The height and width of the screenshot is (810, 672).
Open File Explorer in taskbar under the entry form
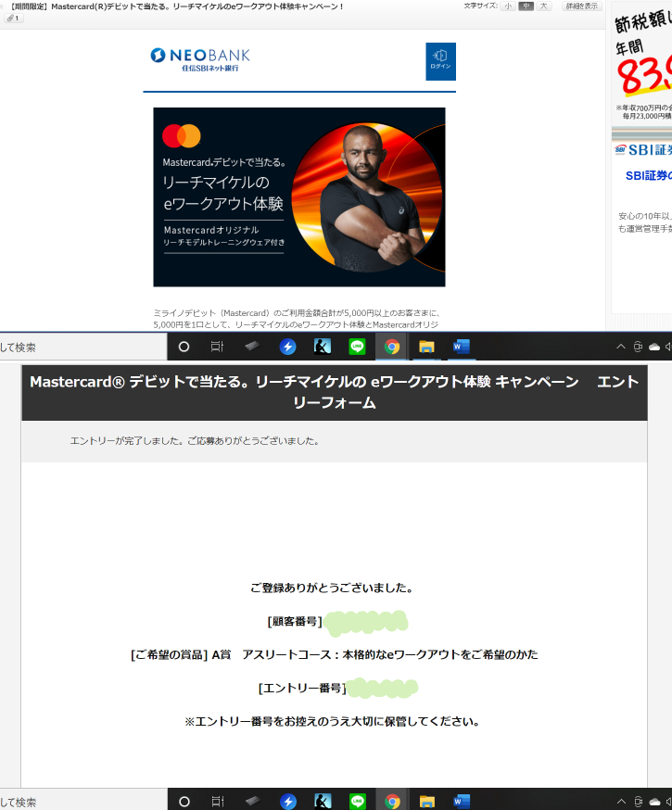tap(427, 802)
